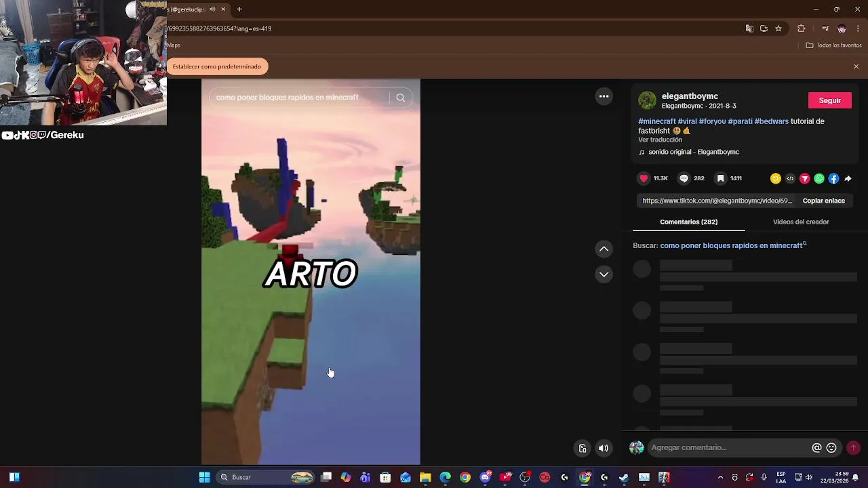The height and width of the screenshot is (488, 868).
Task: Open the browser profile avatar
Action: 842,28
